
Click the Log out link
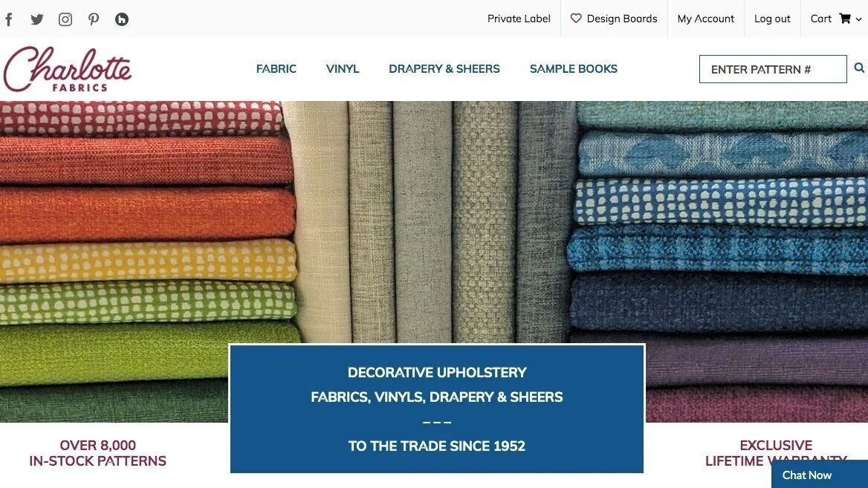pyautogui.click(x=772, y=19)
